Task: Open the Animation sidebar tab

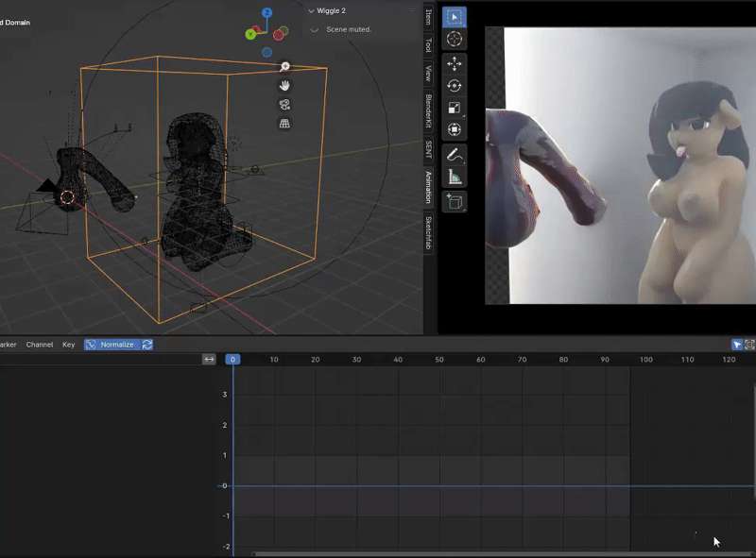Action: click(428, 187)
